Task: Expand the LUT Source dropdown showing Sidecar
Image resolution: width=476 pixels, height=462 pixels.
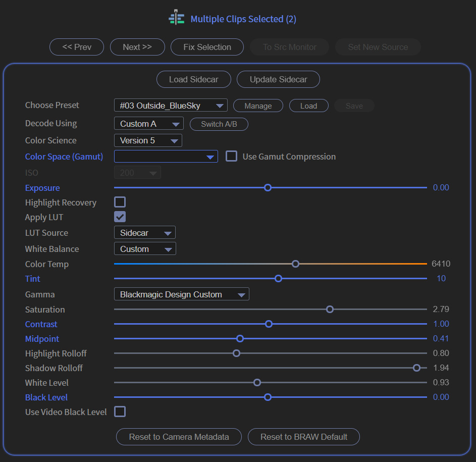Action: pos(145,232)
